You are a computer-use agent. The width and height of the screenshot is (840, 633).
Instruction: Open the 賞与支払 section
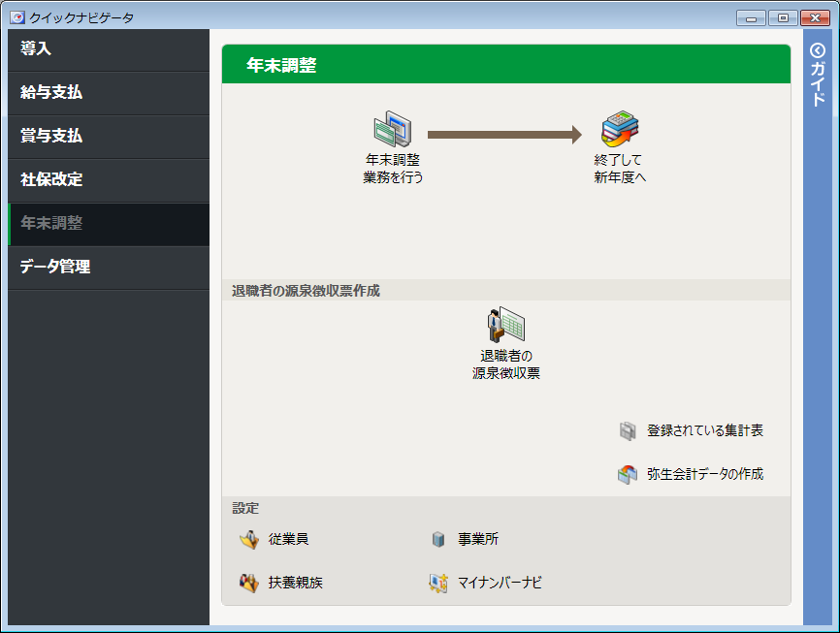point(109,136)
